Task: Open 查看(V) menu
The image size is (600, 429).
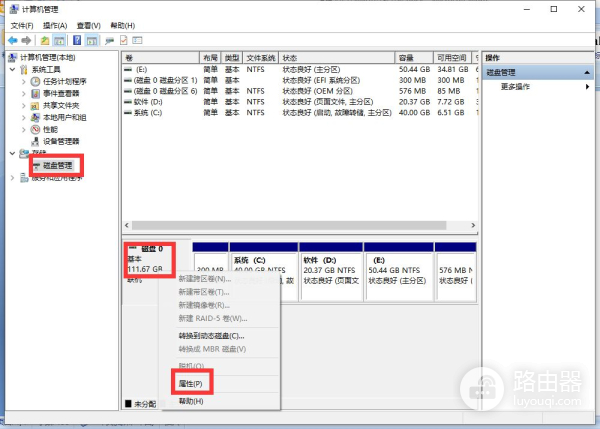Action: click(x=88, y=26)
